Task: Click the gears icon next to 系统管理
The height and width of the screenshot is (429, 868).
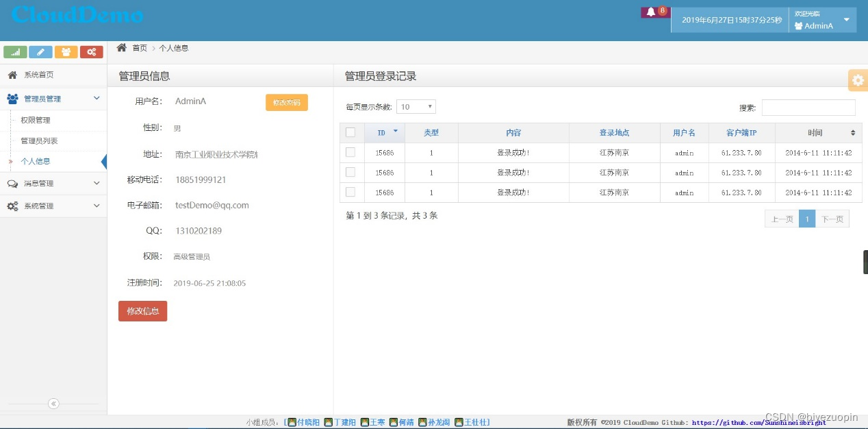Action: click(x=12, y=206)
